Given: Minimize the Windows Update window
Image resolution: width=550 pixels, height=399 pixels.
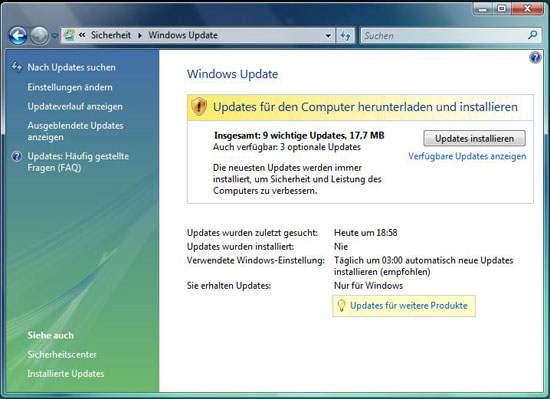Looking at the screenshot, I should [x=483, y=9].
